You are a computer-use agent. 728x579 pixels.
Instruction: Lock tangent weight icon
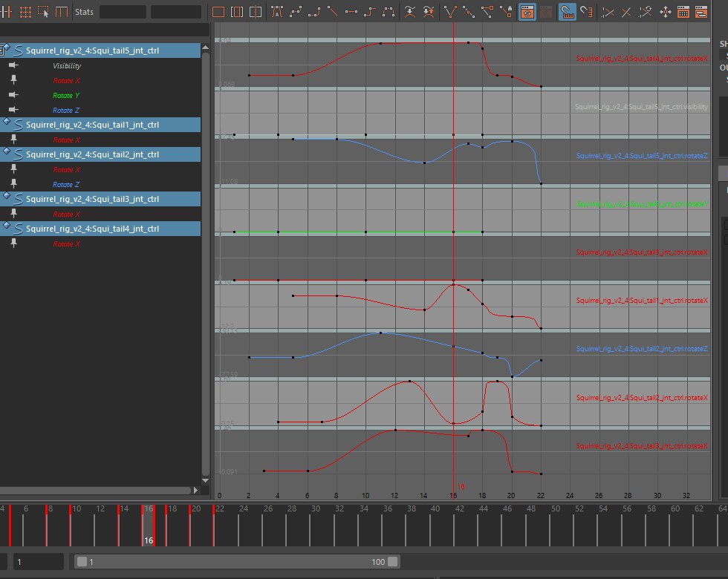[507, 12]
